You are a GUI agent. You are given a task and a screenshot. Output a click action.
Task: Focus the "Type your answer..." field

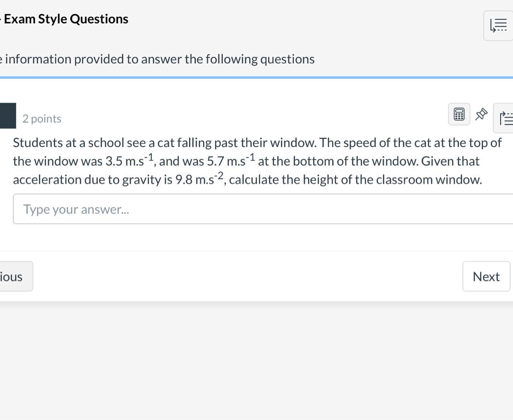click(256, 209)
